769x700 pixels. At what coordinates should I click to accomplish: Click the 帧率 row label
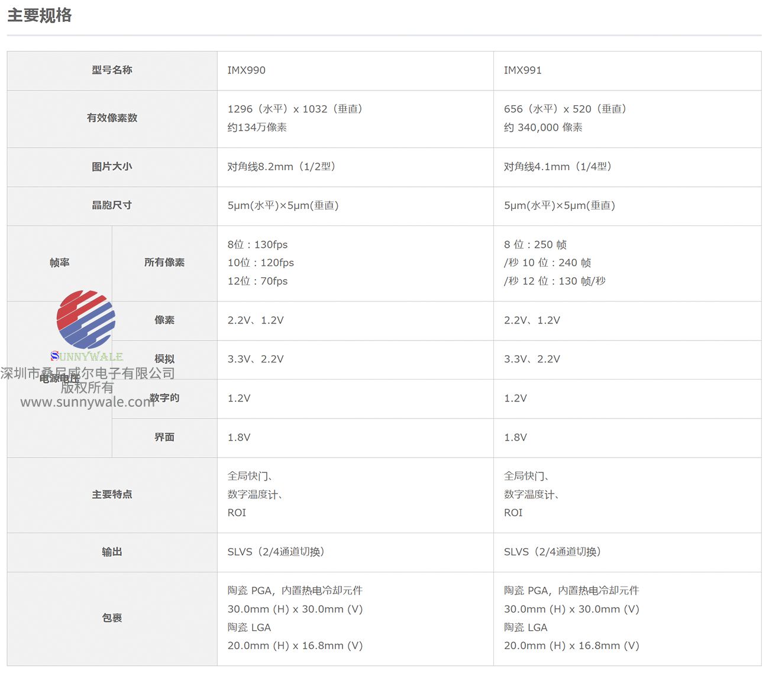click(59, 262)
